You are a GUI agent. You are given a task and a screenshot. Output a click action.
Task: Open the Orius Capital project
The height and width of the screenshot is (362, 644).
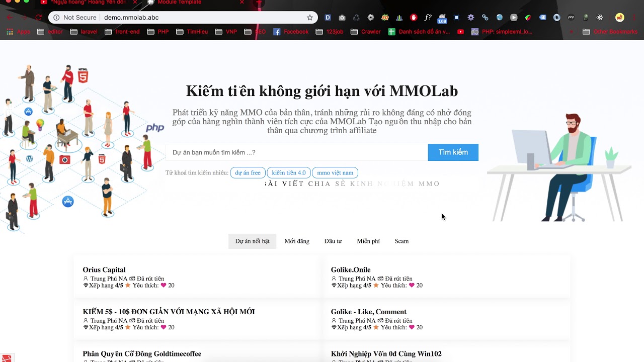point(104,270)
